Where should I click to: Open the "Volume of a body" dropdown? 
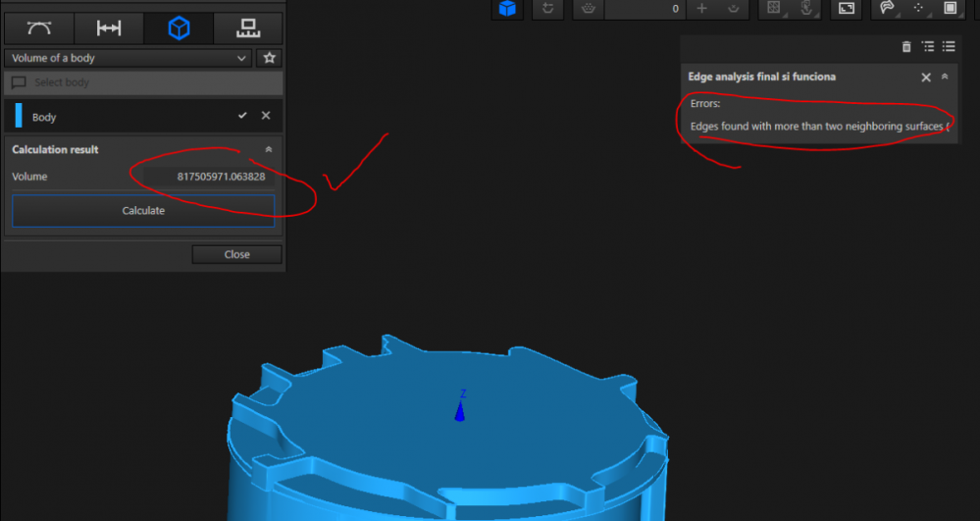coord(128,58)
